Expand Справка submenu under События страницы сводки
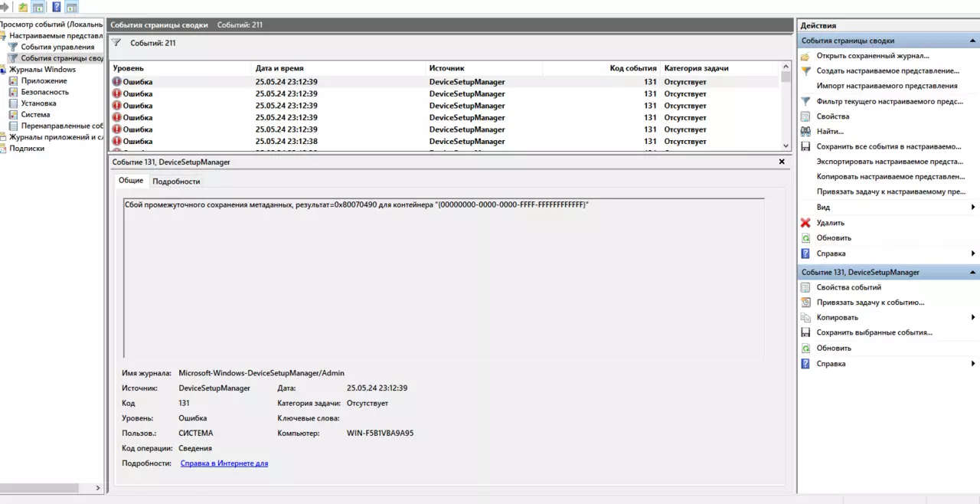Image resolution: width=980 pixels, height=504 pixels. 973,254
